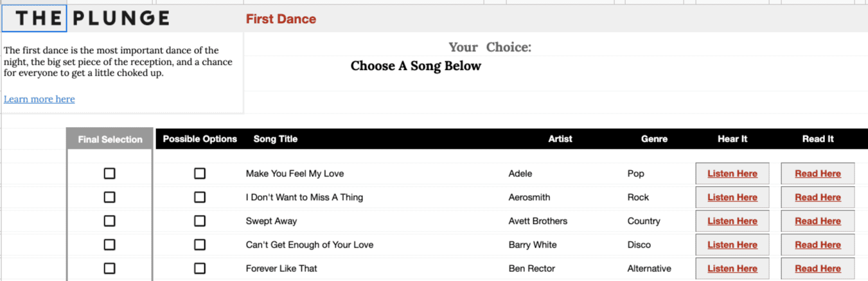Viewport: 868px width, 281px height.
Task: Click Listen Here for Avett Brothers
Action: (732, 221)
